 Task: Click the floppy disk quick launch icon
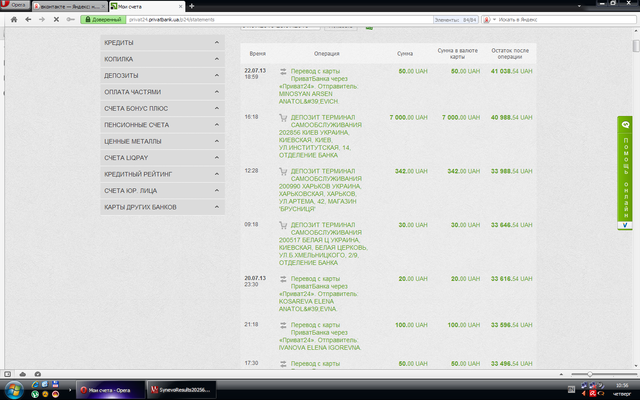click(56, 384)
